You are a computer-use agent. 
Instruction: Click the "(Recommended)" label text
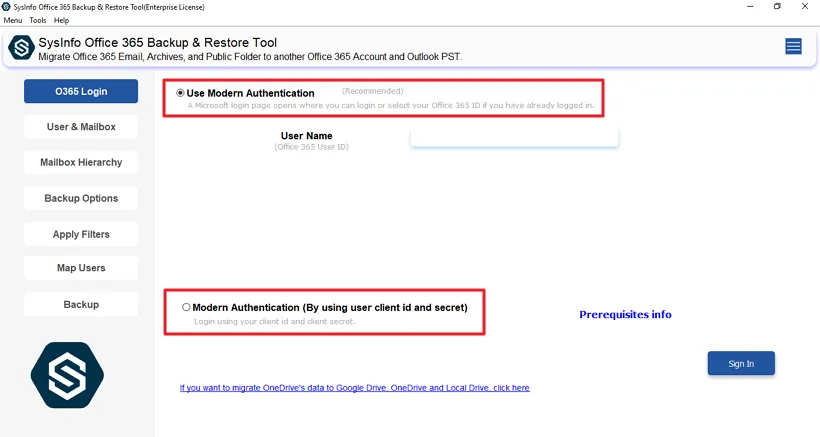coord(372,91)
